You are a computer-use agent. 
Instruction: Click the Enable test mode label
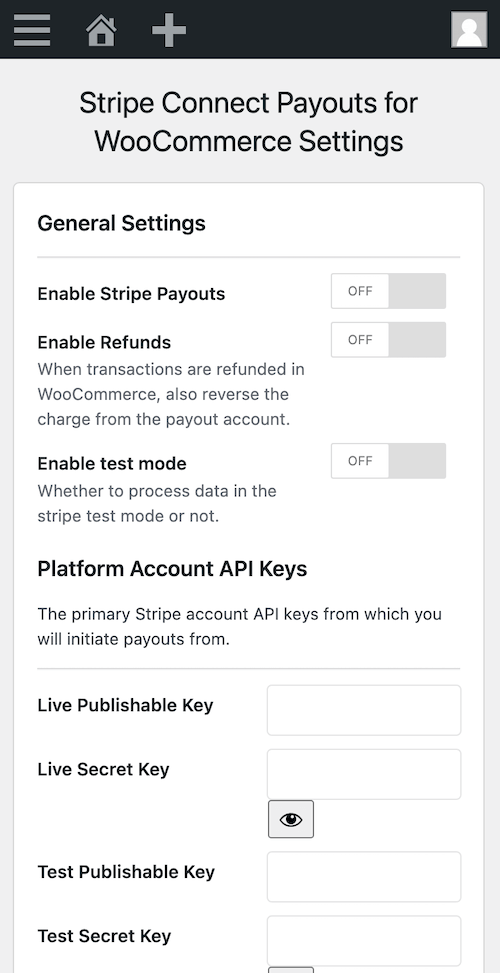click(112, 464)
